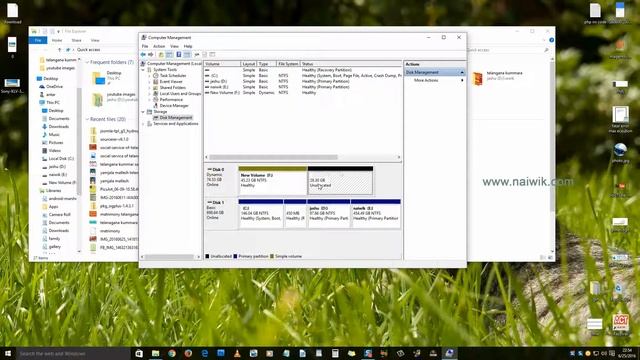
Task: Expand the Performance tree node
Action: click(x=149, y=100)
